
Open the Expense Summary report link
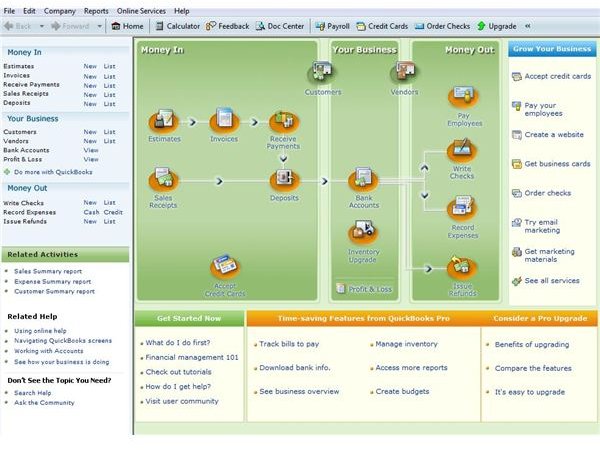click(x=53, y=282)
